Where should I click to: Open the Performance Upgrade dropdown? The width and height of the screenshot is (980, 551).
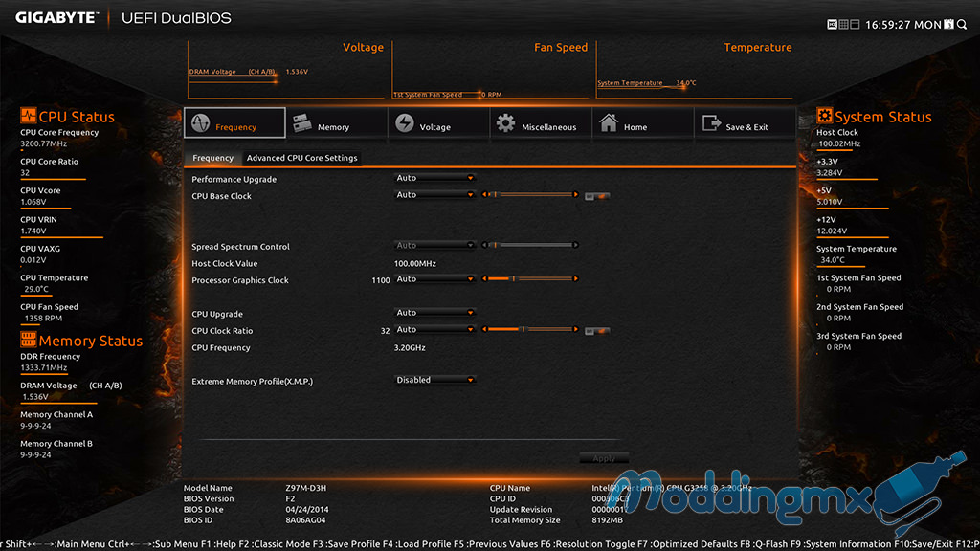pos(434,178)
